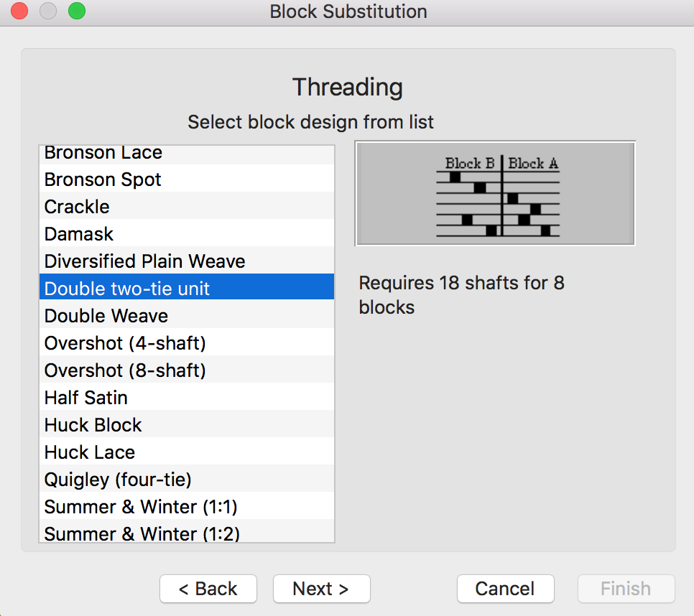Select Overshot (8-shaft) design

click(x=125, y=370)
